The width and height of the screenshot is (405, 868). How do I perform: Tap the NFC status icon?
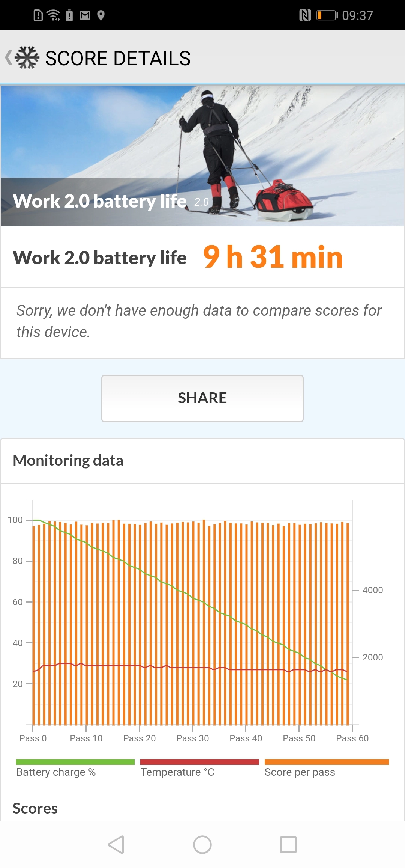(x=305, y=15)
